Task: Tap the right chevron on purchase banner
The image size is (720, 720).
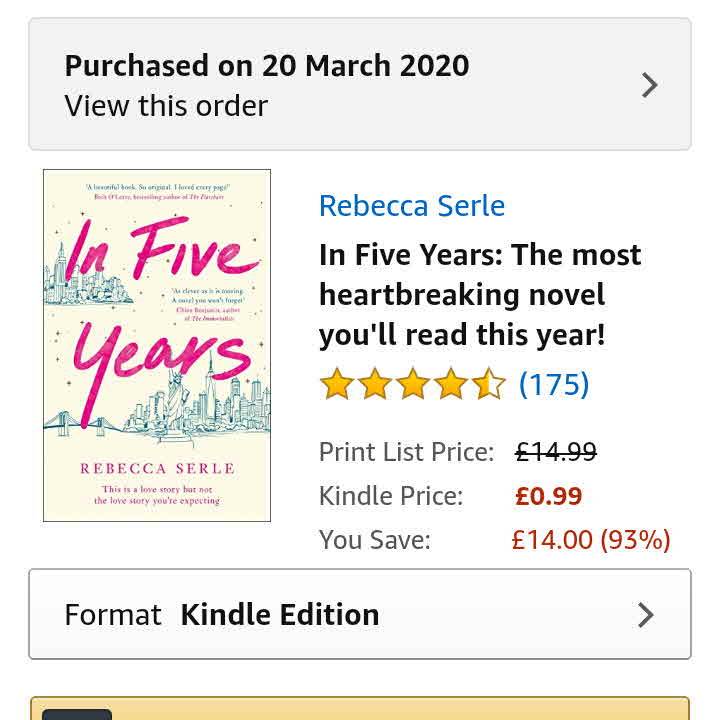Action: (x=650, y=85)
